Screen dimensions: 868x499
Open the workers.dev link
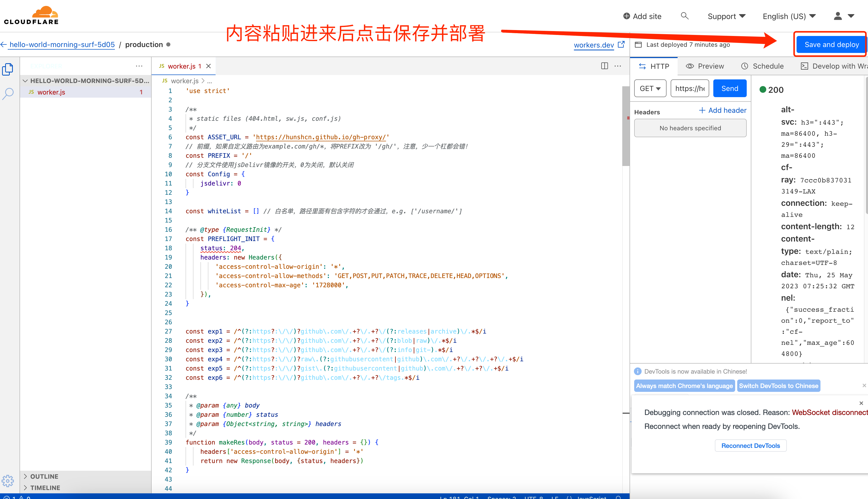click(x=594, y=45)
